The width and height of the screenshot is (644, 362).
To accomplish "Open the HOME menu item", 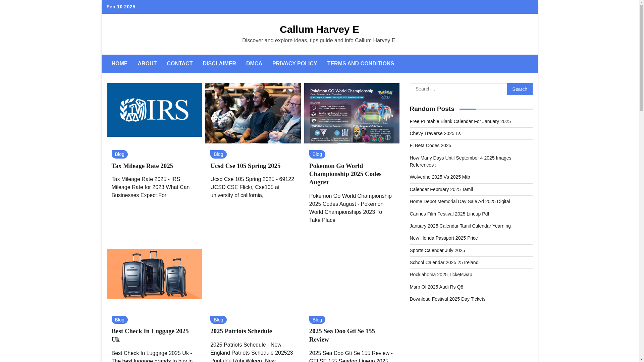I will (119, 64).
